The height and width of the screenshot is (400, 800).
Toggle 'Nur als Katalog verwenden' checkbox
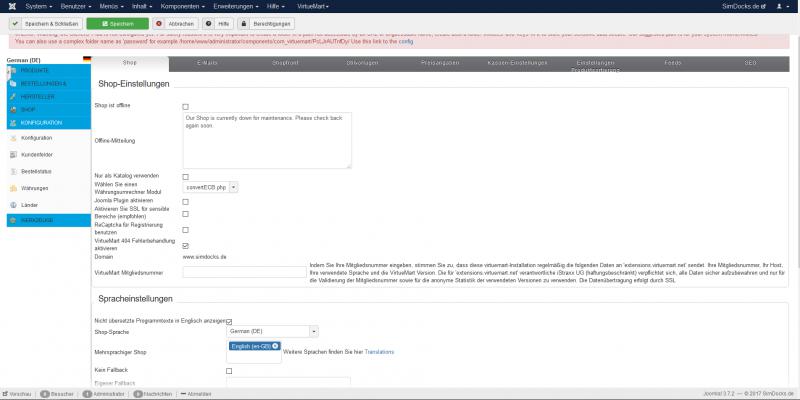pyautogui.click(x=186, y=176)
